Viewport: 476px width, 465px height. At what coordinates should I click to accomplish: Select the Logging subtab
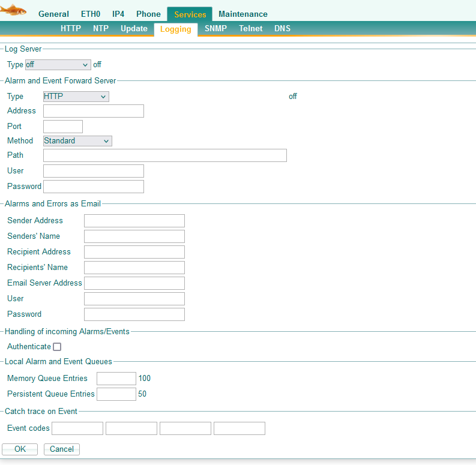click(176, 29)
